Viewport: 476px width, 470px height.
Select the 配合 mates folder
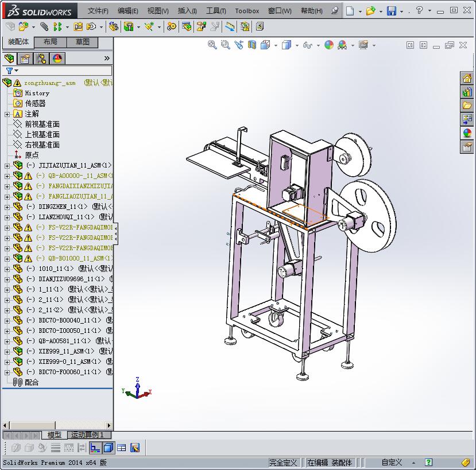tap(32, 382)
